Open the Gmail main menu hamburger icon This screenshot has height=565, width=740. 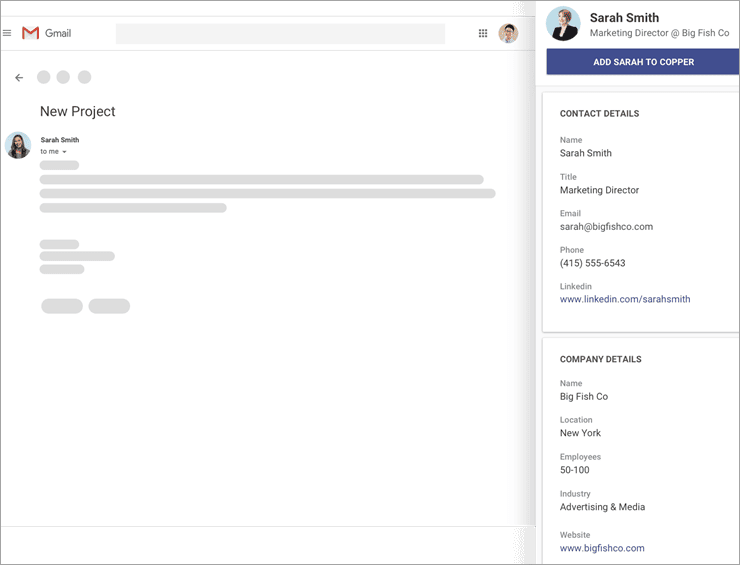(7, 33)
